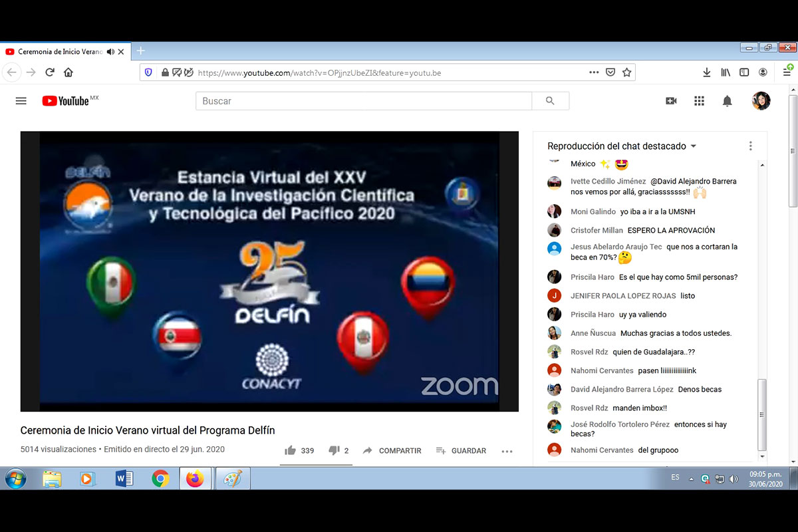Open the YouTube account avatar menu
The image size is (798, 532).
(x=761, y=100)
